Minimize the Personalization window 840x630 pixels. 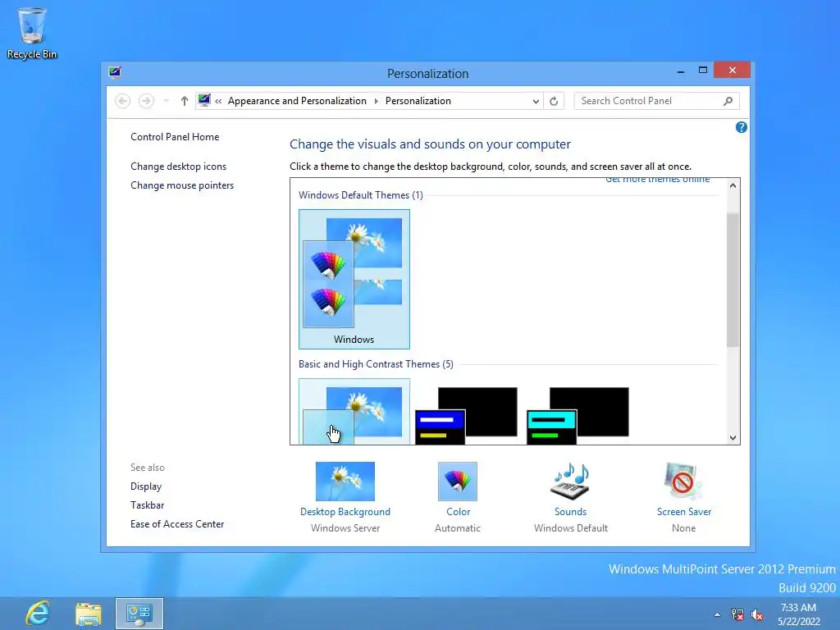[x=680, y=71]
